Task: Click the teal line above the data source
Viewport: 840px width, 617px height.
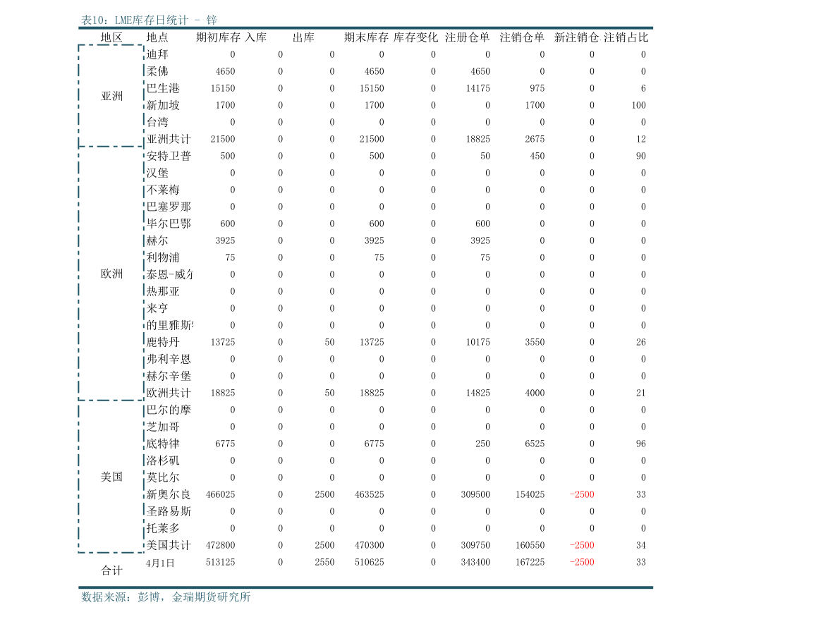Action: [x=365, y=587]
